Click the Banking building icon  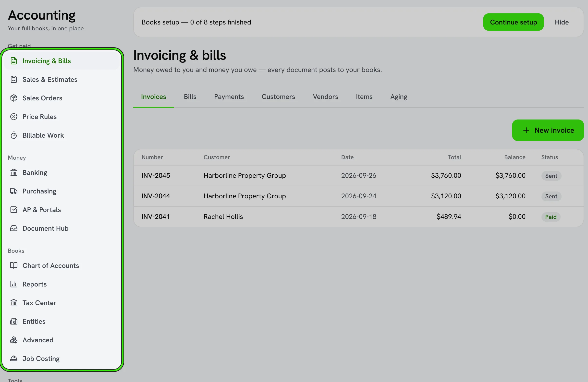[14, 172]
